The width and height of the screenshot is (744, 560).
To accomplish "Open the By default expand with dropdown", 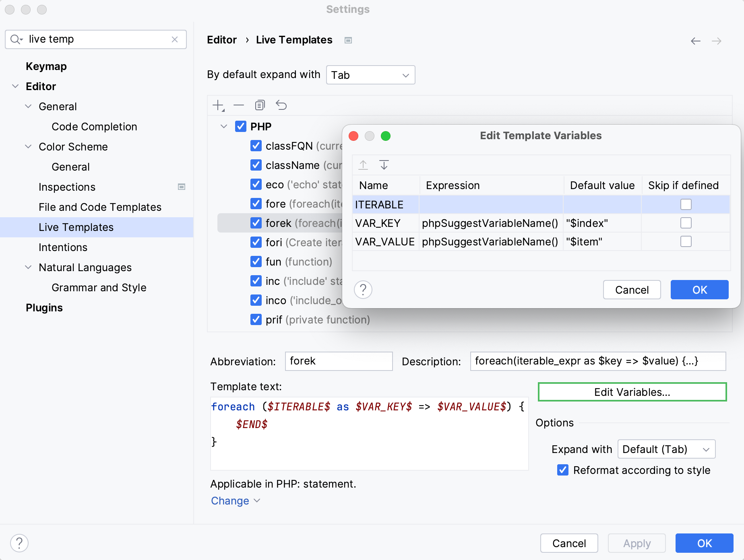I will point(370,75).
